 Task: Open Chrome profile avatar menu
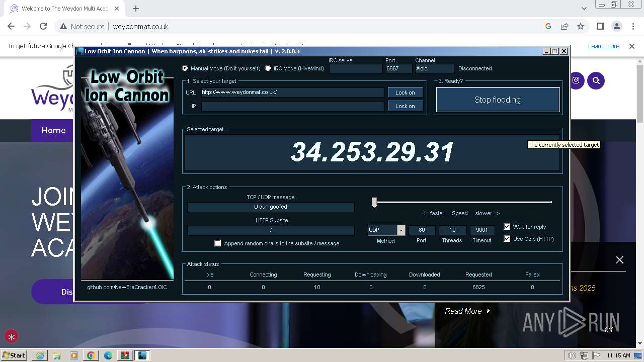pos(617,27)
